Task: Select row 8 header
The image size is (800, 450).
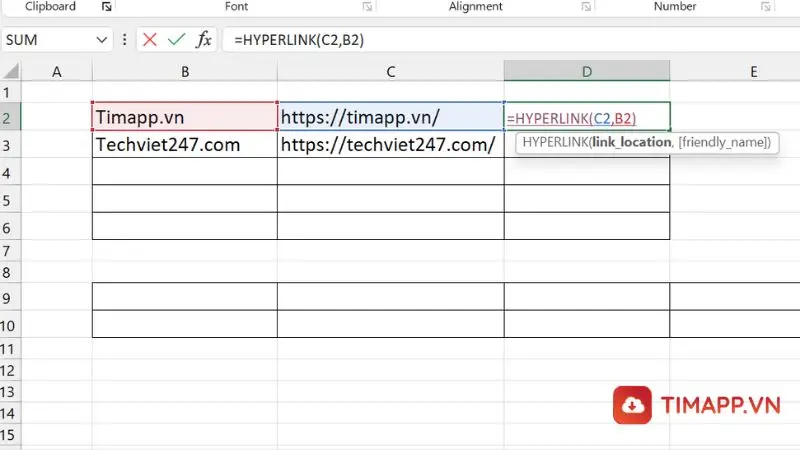Action: point(10,272)
